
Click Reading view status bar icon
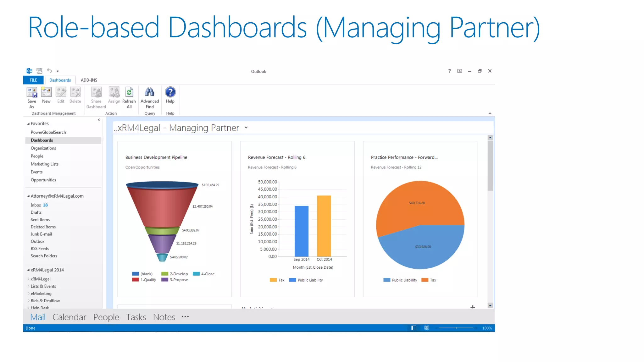point(427,328)
